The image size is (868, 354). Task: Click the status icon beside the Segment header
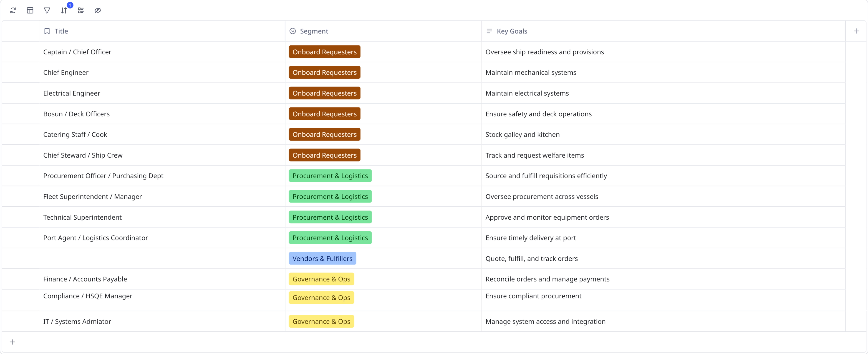[292, 31]
